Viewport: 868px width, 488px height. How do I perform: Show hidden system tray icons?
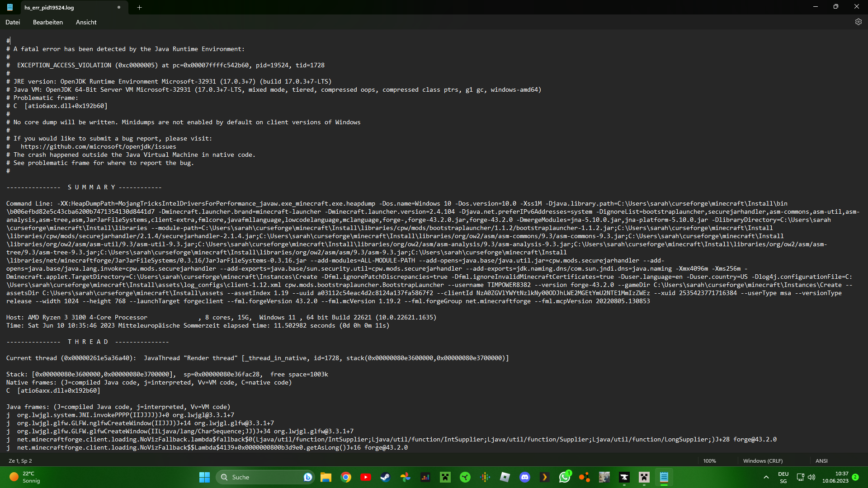pos(766,477)
